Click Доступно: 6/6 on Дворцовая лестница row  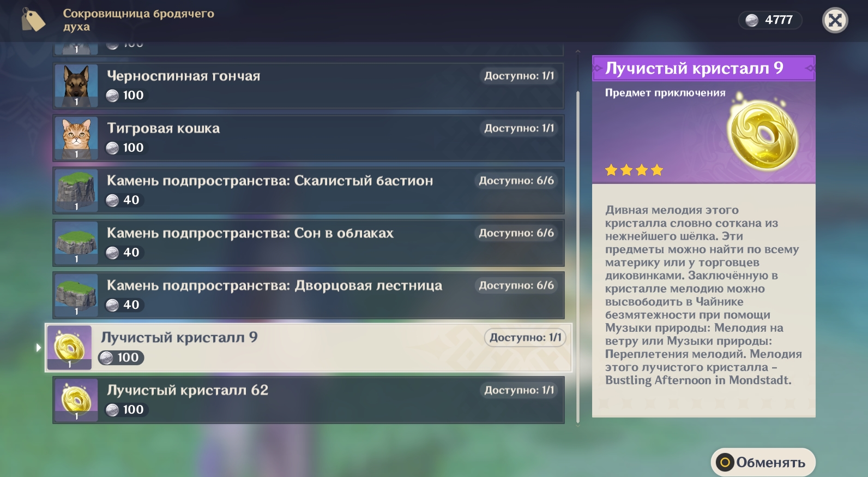(516, 285)
